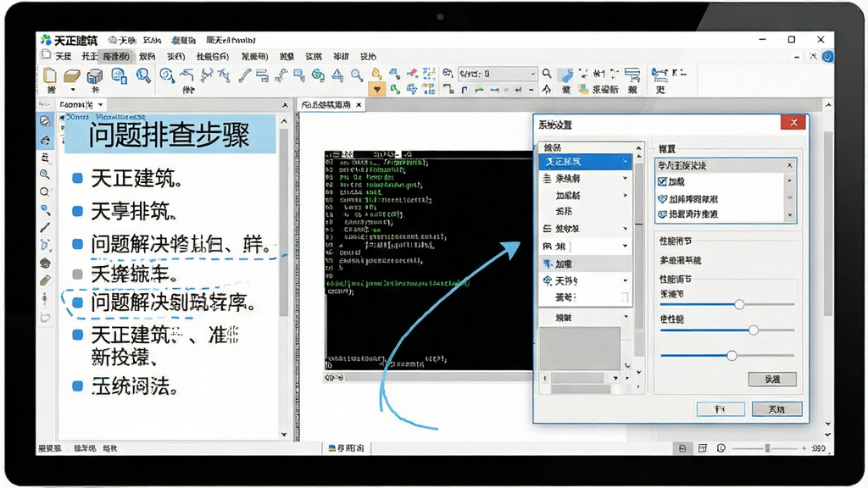Open the small arrow beneath the 3D block icon
Screen dimensions: 868x488
pyautogui.click(x=73, y=90)
